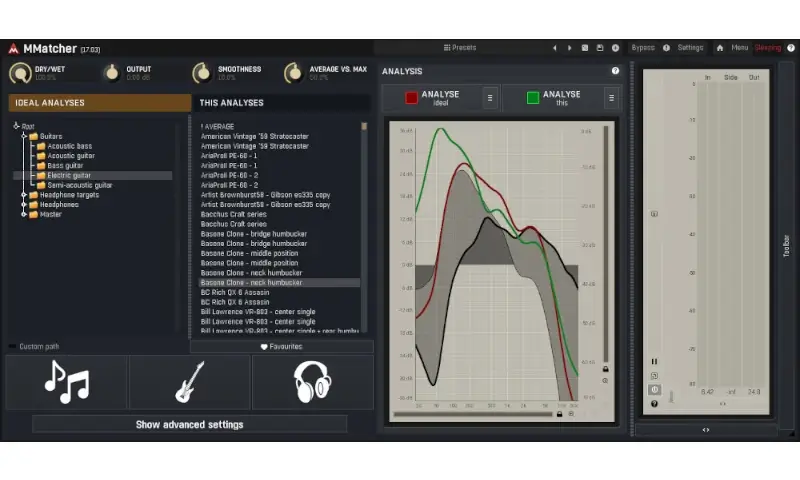Toggle the Bypass button
This screenshot has height=480, width=800.
pyautogui.click(x=643, y=48)
